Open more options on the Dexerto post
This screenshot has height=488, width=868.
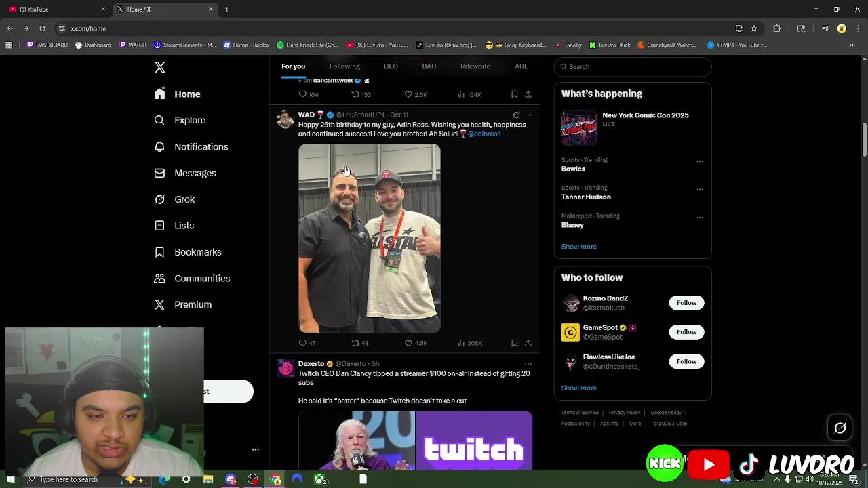(x=528, y=364)
